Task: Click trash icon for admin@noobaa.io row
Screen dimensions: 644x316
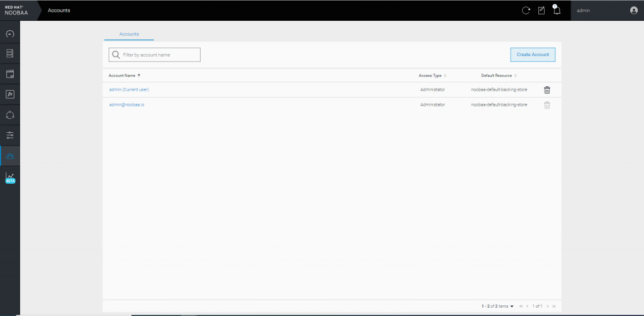Action: coord(547,105)
